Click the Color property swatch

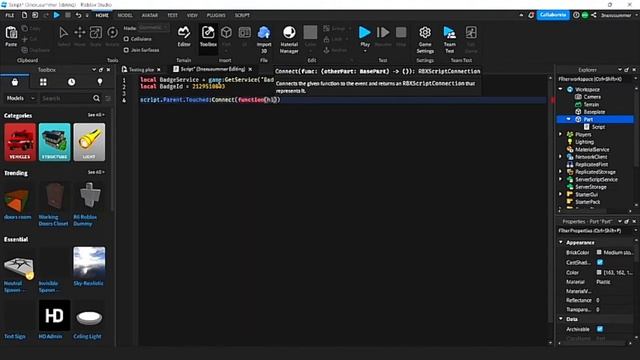599,272
